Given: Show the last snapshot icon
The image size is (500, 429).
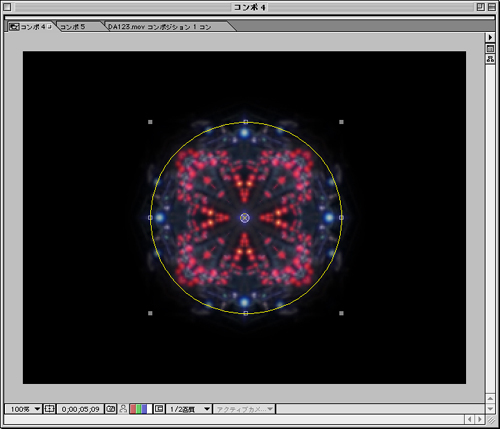Looking at the screenshot, I should 123,409.
